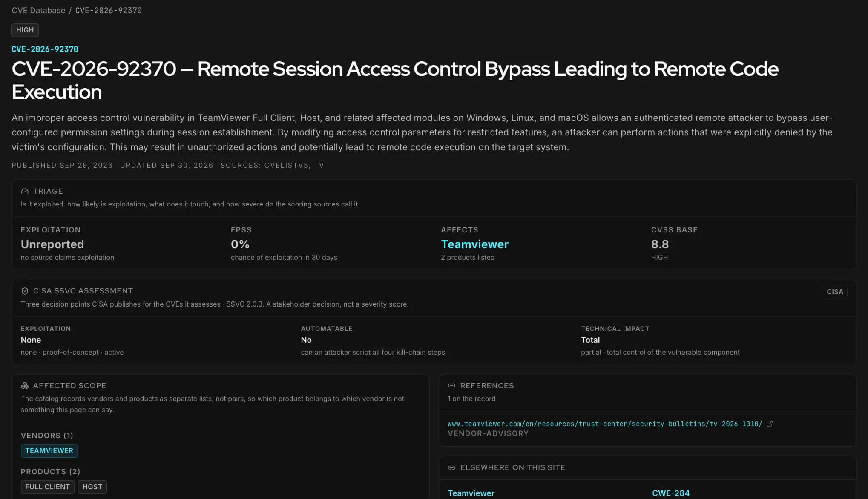Click the Technical Impact value Total

point(590,340)
